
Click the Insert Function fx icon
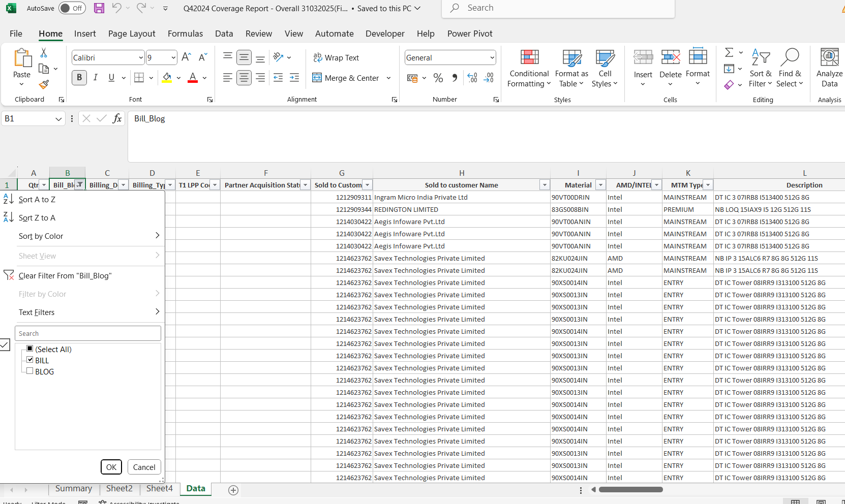pyautogui.click(x=117, y=118)
